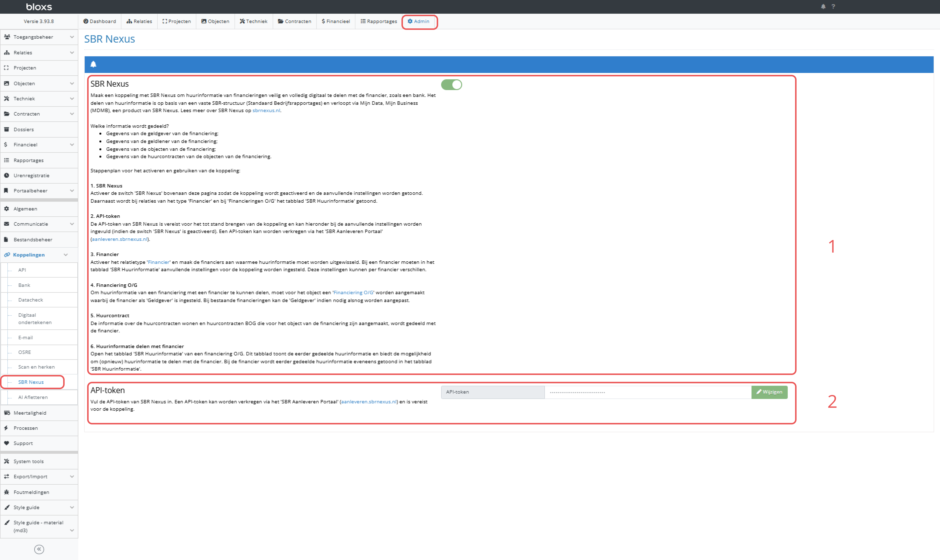
Task: Click the Foutmeldingen bug icon
Action: [x=6, y=492]
